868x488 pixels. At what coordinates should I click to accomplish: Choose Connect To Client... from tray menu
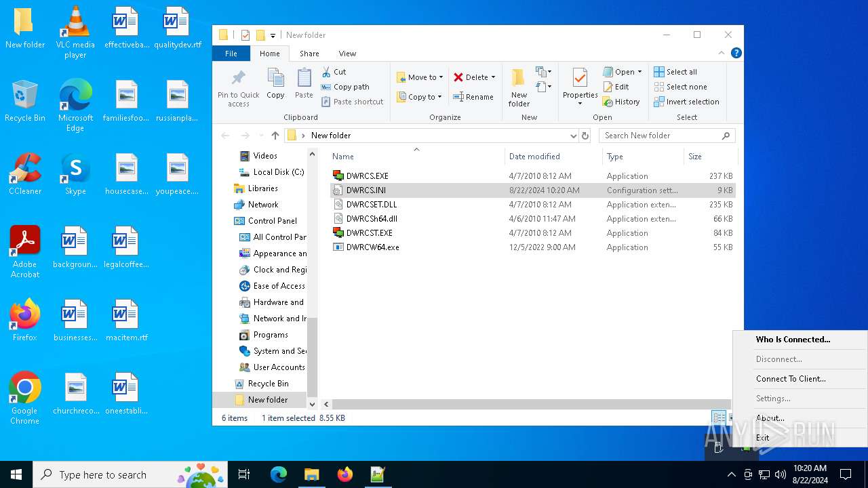800,379
